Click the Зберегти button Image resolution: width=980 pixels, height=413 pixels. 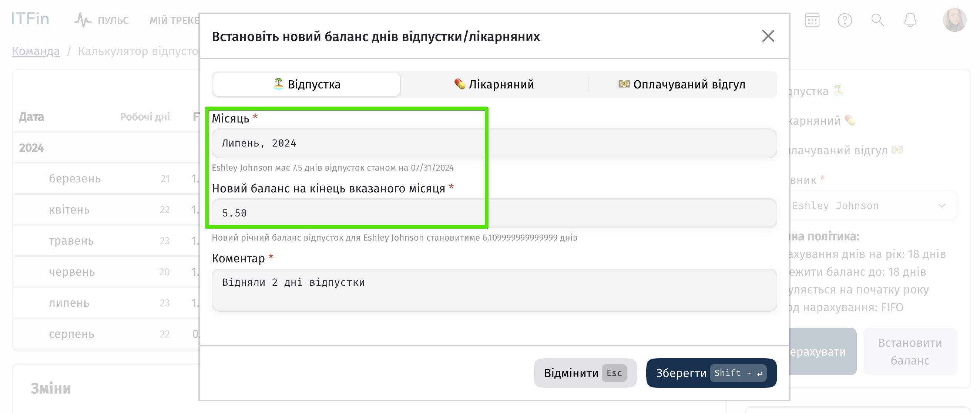(x=711, y=373)
